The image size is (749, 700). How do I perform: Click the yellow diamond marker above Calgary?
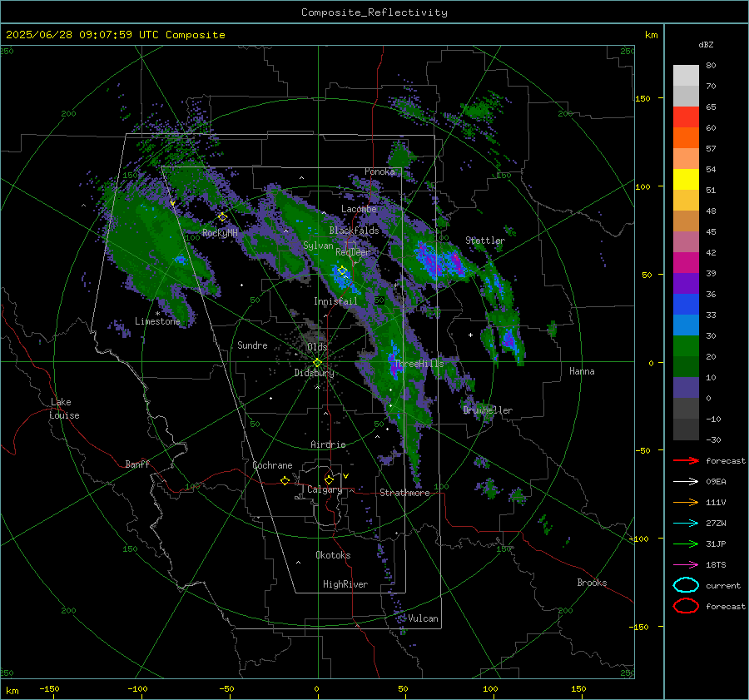pos(329,479)
